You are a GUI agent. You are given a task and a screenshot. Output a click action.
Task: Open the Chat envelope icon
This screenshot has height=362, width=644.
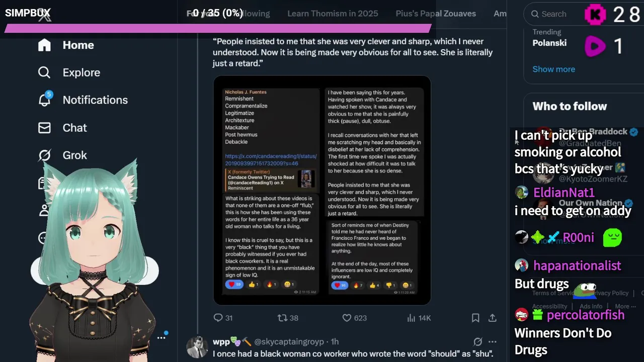(x=44, y=128)
